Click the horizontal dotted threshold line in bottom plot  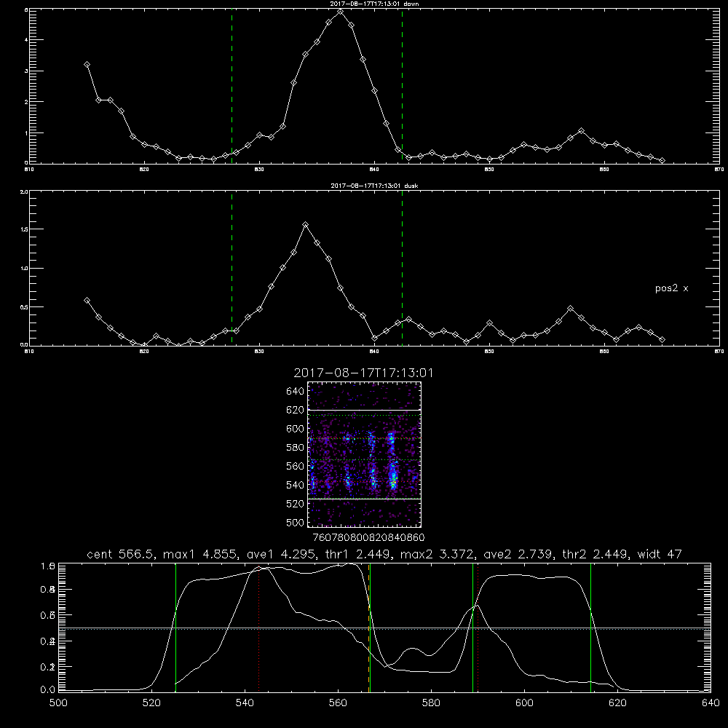click(384, 629)
